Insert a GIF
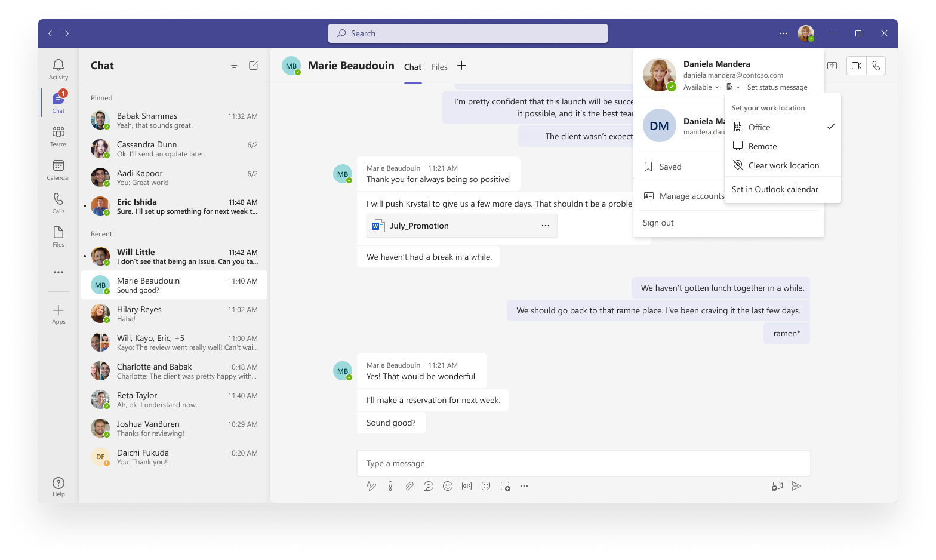This screenshot has height=560, width=936. point(467,486)
